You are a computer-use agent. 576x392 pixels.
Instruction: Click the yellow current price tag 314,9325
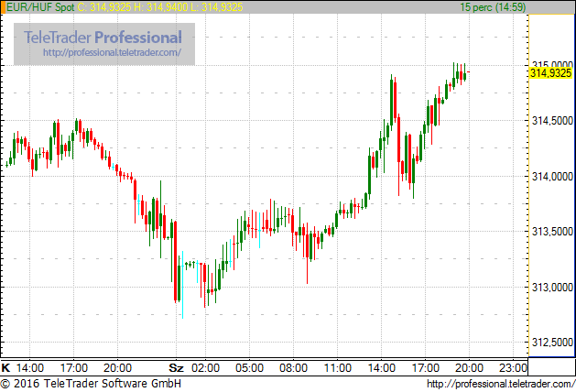550,73
